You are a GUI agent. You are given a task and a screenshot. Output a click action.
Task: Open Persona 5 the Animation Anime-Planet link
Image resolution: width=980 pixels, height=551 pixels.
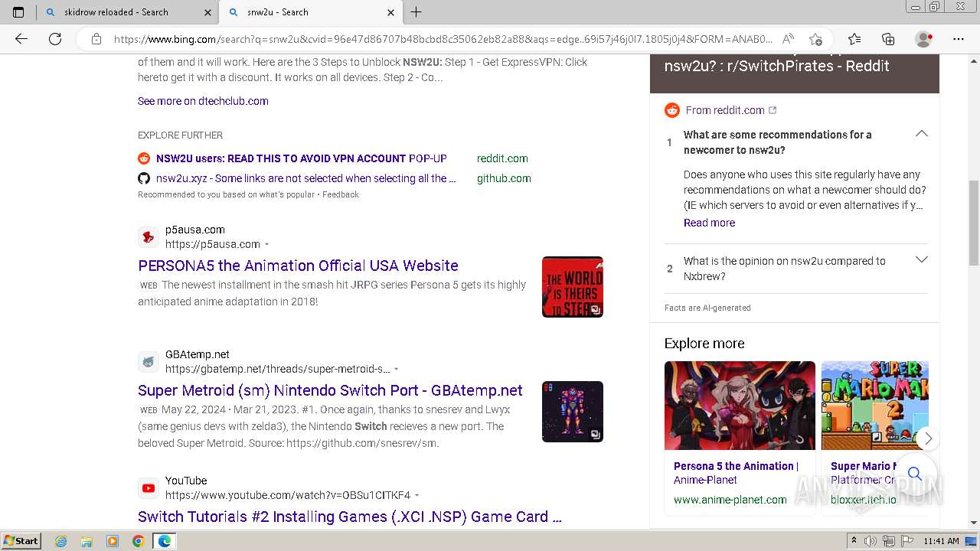coord(736,473)
